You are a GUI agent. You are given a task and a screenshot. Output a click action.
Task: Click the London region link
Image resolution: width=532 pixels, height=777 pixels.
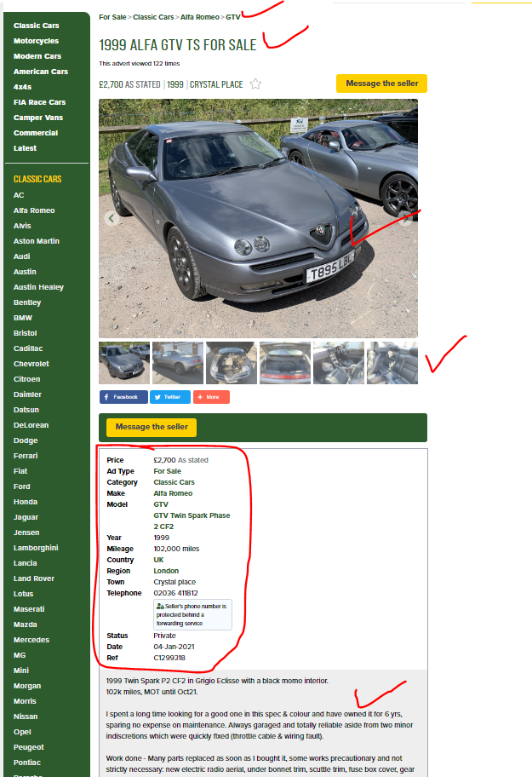[x=166, y=571]
